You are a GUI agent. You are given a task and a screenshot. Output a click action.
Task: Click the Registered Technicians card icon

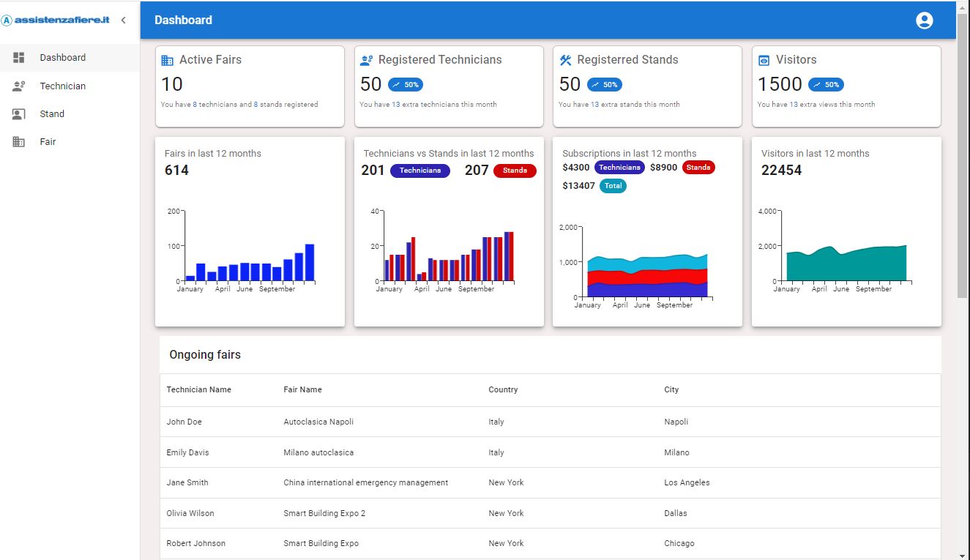367,61
